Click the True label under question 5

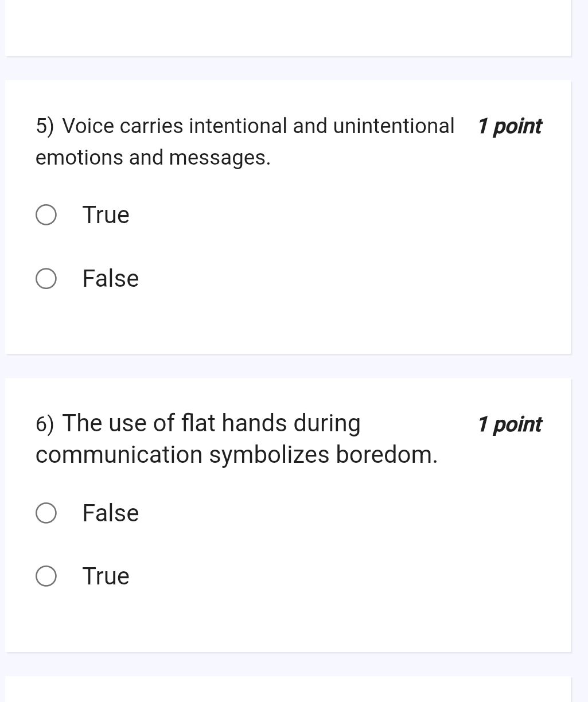(x=106, y=214)
